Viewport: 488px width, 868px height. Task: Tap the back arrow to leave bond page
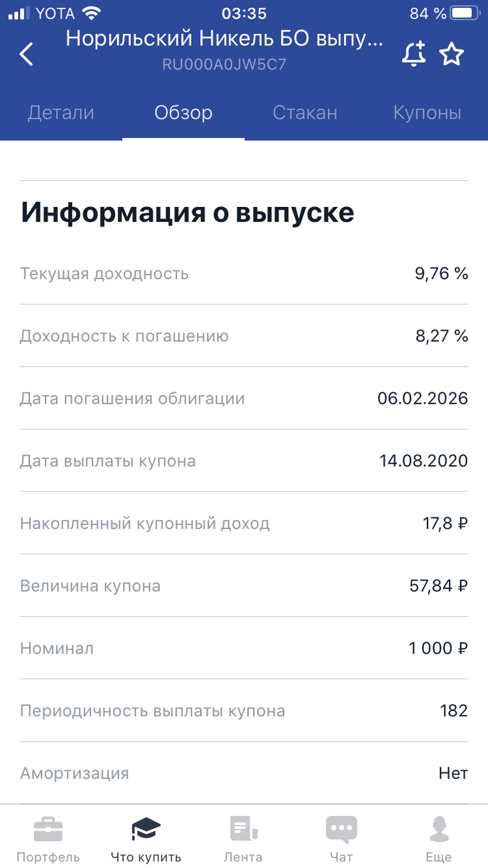tap(26, 54)
